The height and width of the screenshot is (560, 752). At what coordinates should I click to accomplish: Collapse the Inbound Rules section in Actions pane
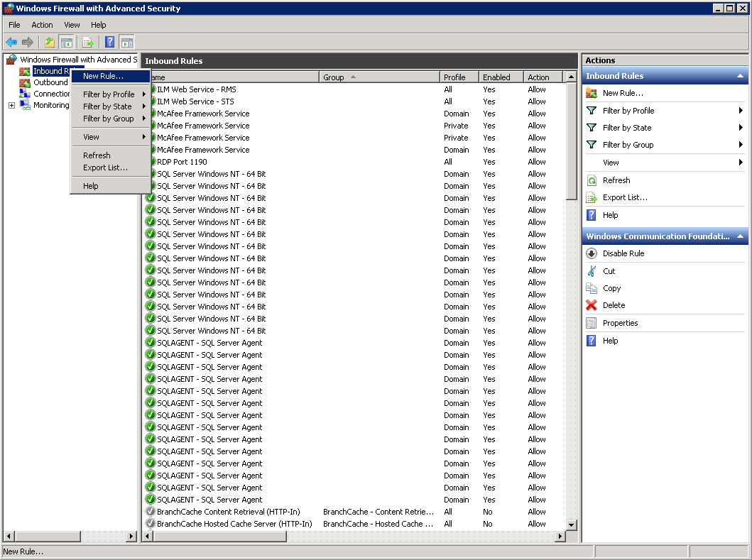coord(740,76)
